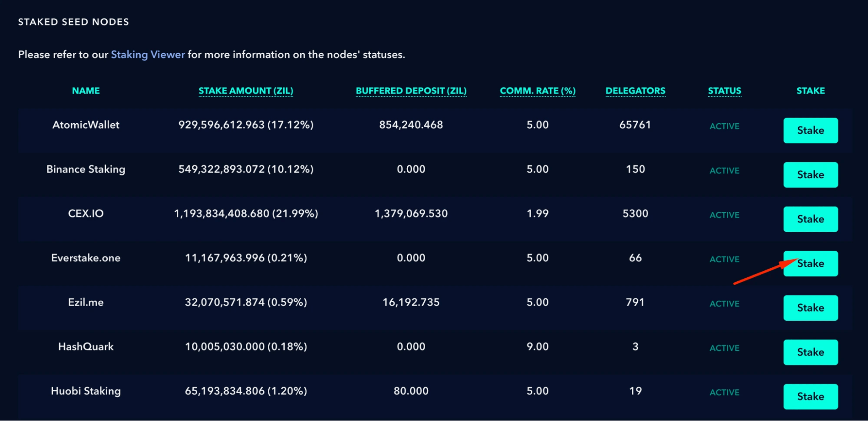Sort table by Comm. Rate

coord(538,90)
